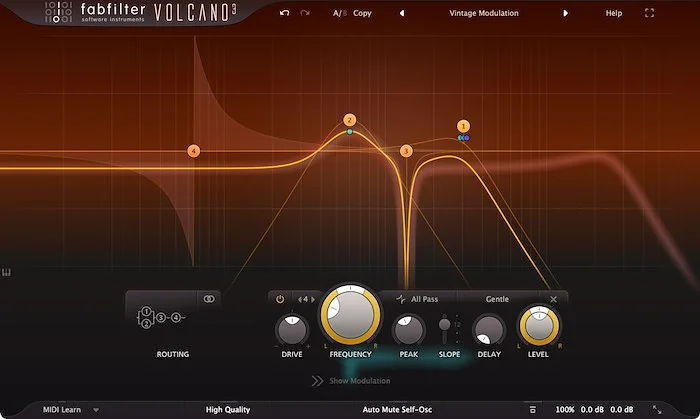700x419 pixels.
Task: Click the redo arrow icon
Action: point(305,14)
